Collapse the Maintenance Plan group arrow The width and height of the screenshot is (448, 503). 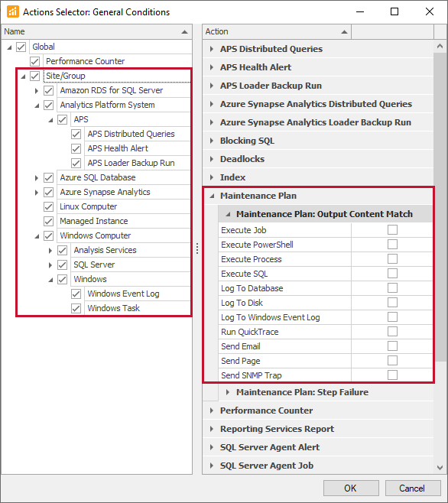[x=212, y=196]
